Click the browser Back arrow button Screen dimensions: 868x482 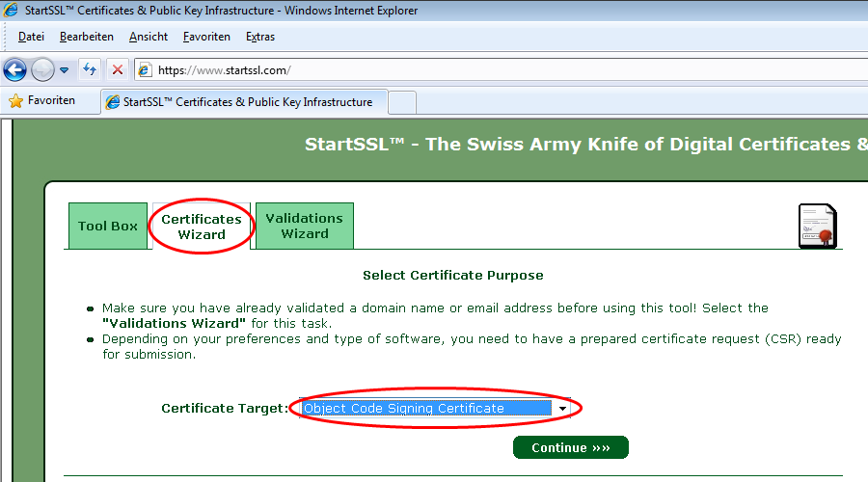click(x=14, y=70)
